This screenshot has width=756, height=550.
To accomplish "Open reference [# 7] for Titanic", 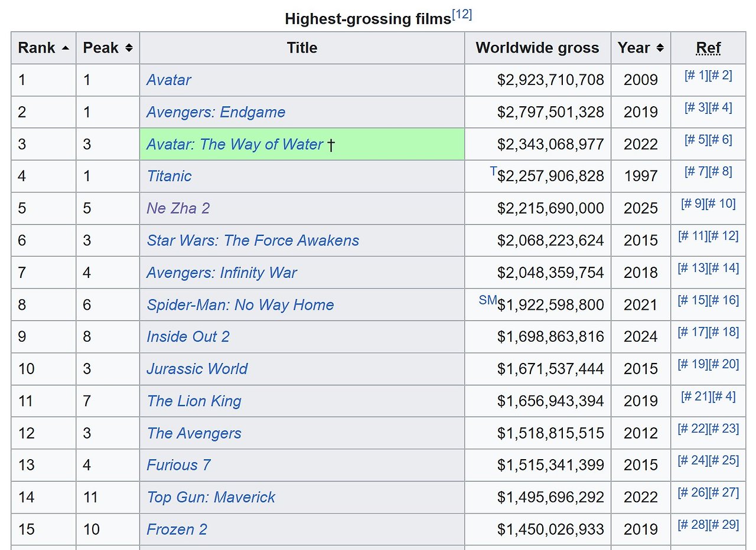I will point(696,171).
